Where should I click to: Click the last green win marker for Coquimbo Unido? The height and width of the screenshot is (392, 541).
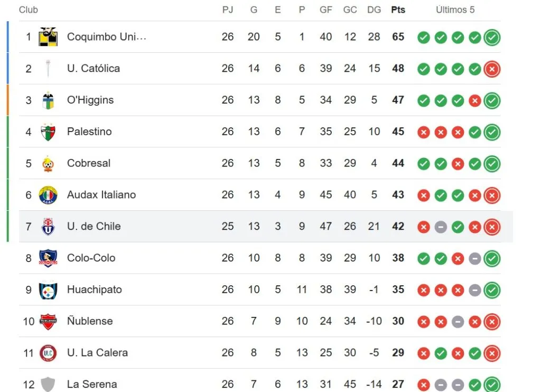[x=491, y=37]
